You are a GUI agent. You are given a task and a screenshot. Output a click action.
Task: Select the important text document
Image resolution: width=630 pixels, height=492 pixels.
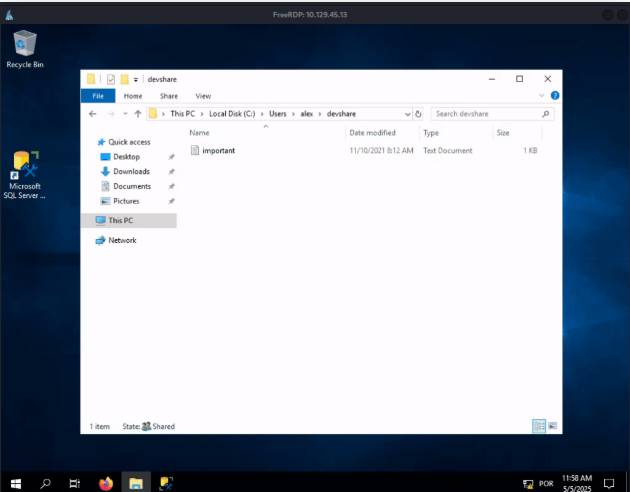pos(218,150)
